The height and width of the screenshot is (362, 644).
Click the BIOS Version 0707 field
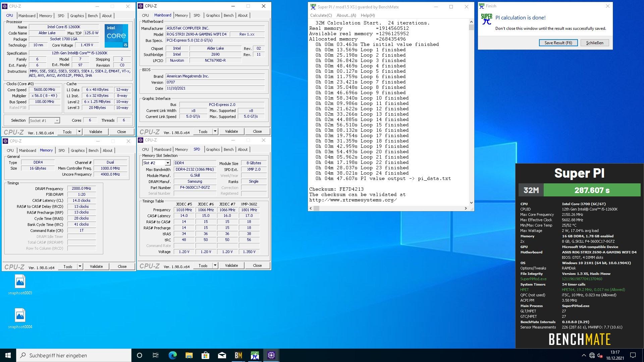pos(215,82)
